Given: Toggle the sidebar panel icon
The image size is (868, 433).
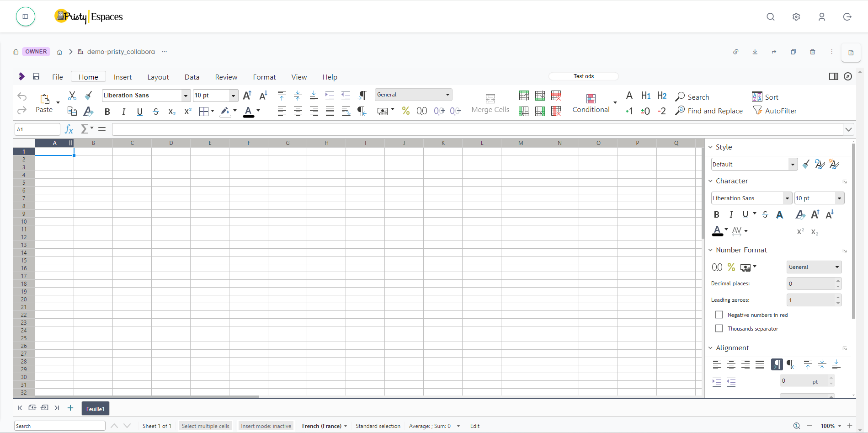Looking at the screenshot, I should (x=833, y=76).
